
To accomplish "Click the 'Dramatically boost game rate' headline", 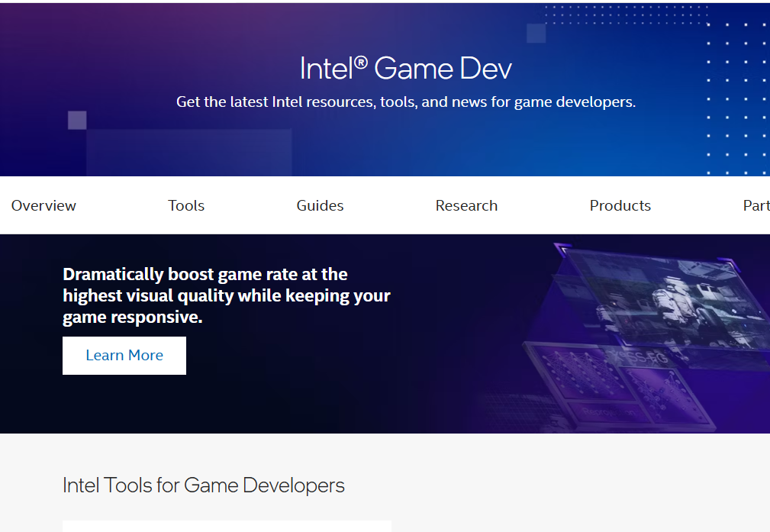I will tap(227, 295).
